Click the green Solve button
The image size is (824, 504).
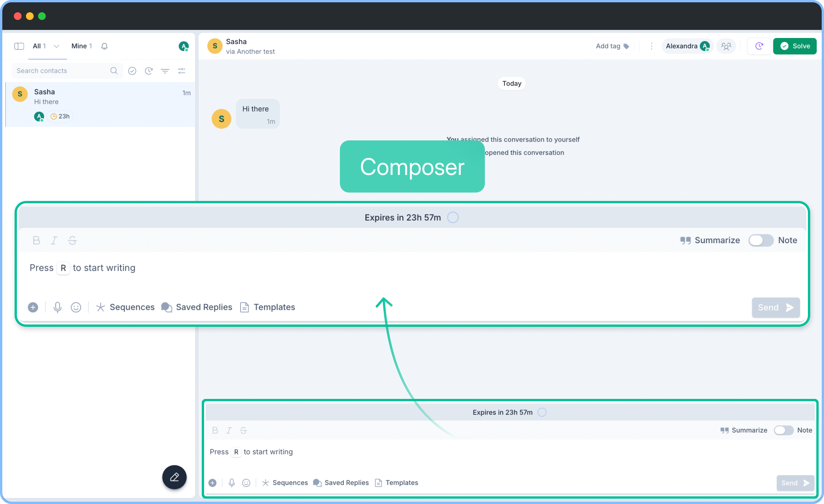[795, 46]
